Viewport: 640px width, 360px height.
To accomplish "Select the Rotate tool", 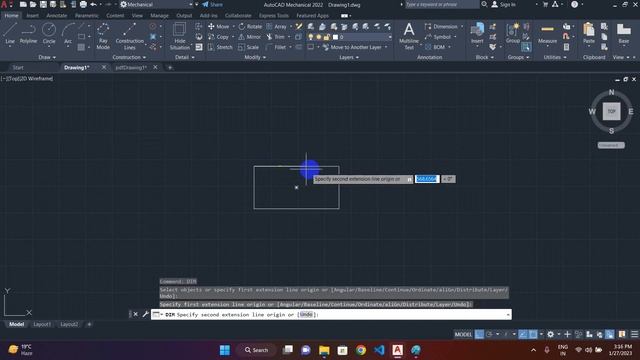I will (x=250, y=27).
